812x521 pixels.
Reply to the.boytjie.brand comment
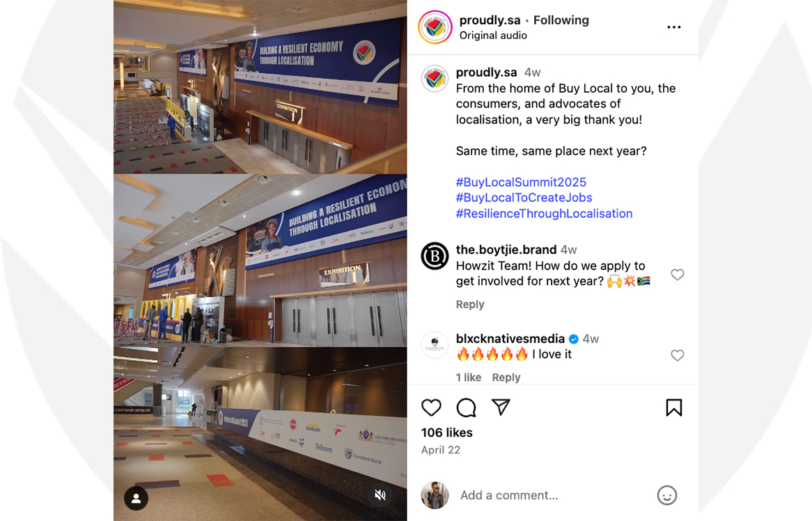coord(469,304)
